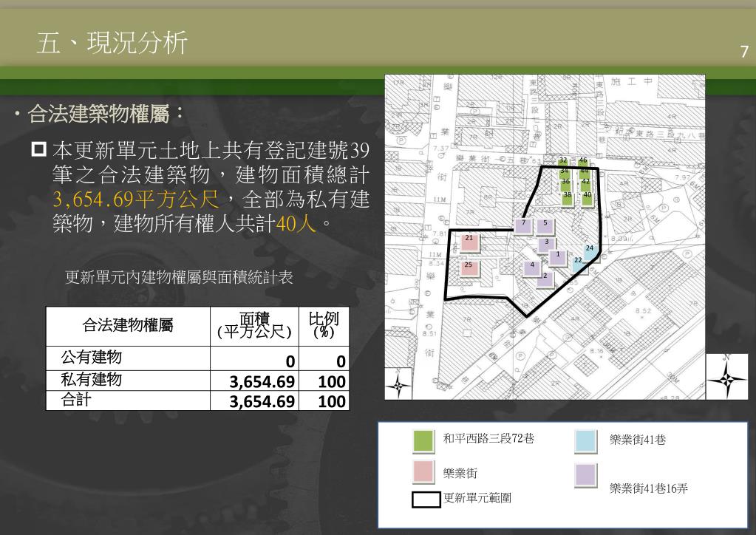The height and width of the screenshot is (535, 756).
Task: Click purple building block 4 on map
Action: 532,267
